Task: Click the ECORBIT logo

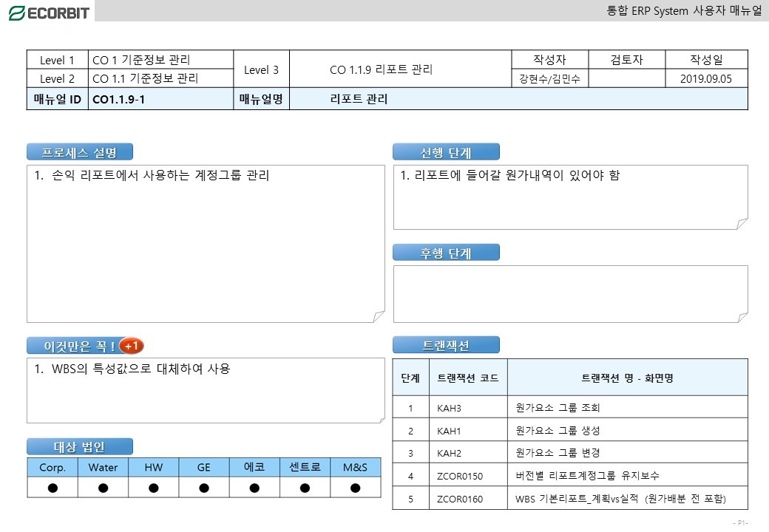Action: pyautogui.click(x=49, y=13)
